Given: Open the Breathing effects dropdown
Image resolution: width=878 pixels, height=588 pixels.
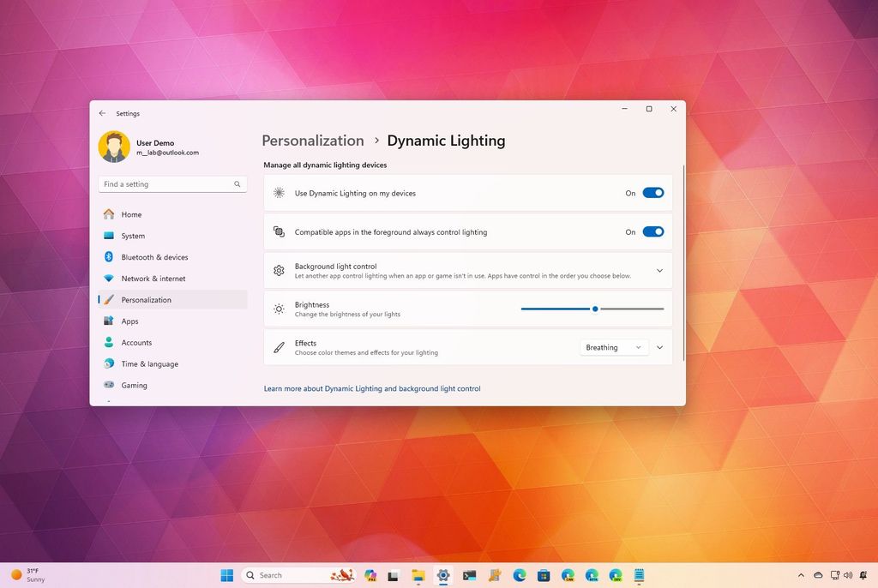Looking at the screenshot, I should [613, 347].
